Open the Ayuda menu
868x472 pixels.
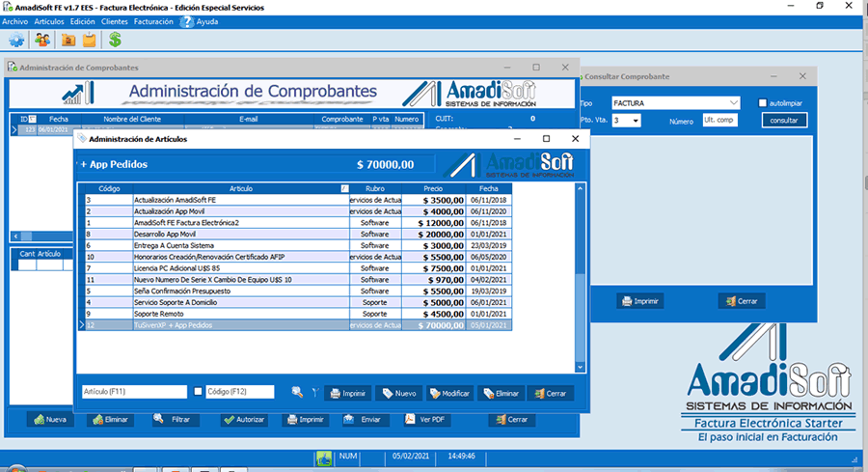(207, 21)
